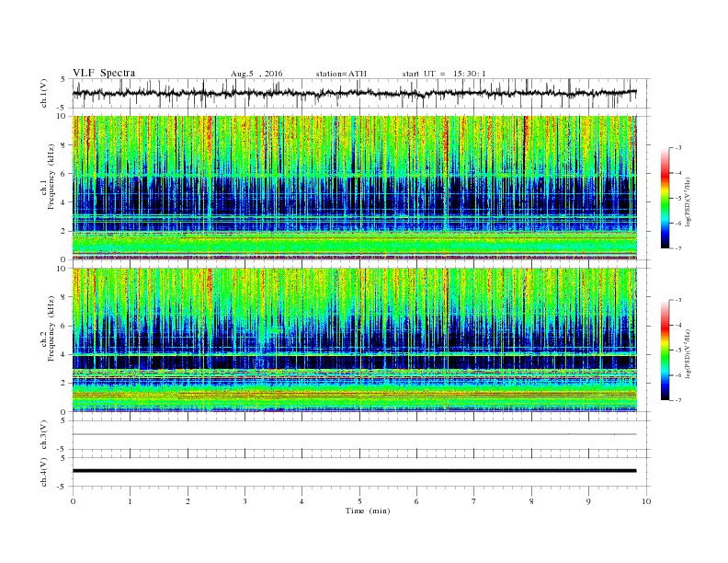Viewport: 728px width, 563px height.
Task: Click the '4' kHz tick on ch.1 spectrogram axis
Action: [64, 202]
